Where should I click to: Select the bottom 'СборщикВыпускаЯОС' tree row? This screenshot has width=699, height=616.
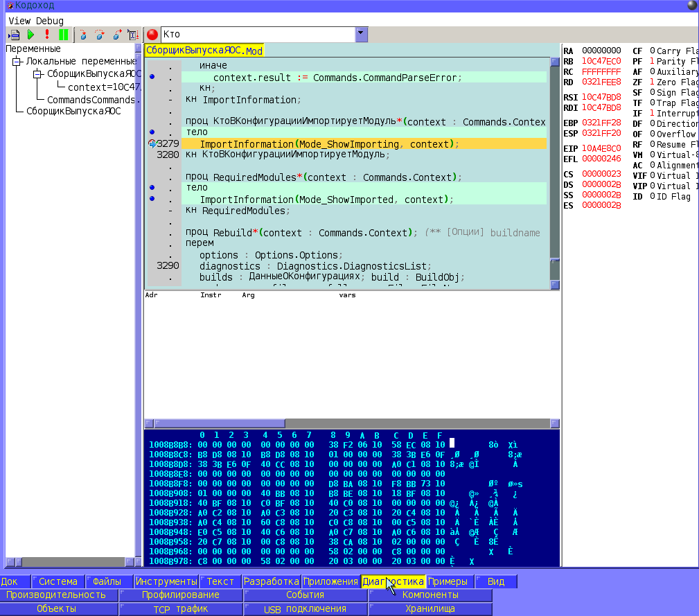73,111
